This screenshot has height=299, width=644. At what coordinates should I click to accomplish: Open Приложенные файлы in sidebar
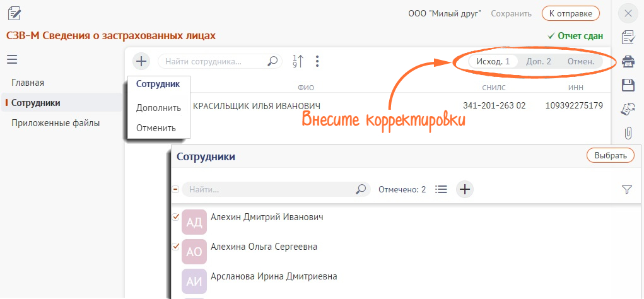56,123
